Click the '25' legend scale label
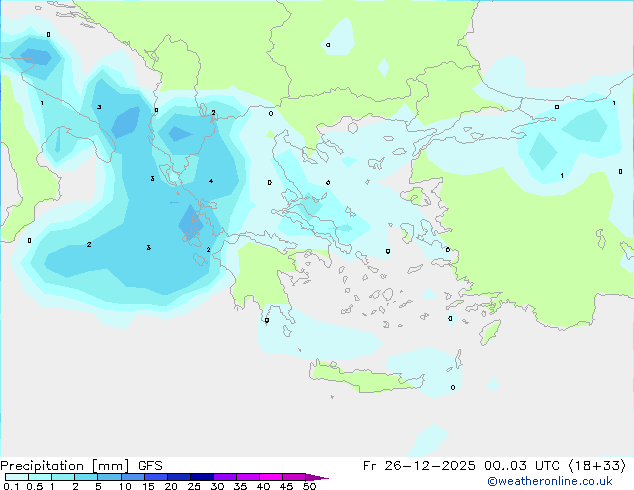This screenshot has width=634, height=490. [x=194, y=486]
